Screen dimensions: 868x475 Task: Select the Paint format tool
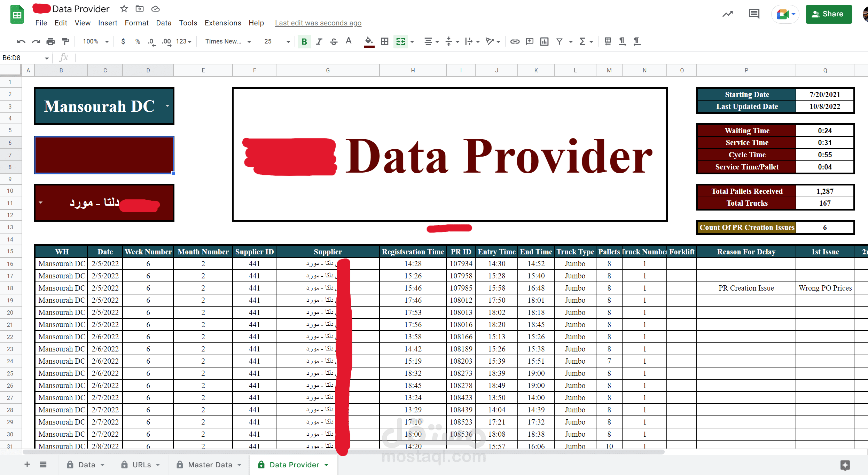pos(65,42)
